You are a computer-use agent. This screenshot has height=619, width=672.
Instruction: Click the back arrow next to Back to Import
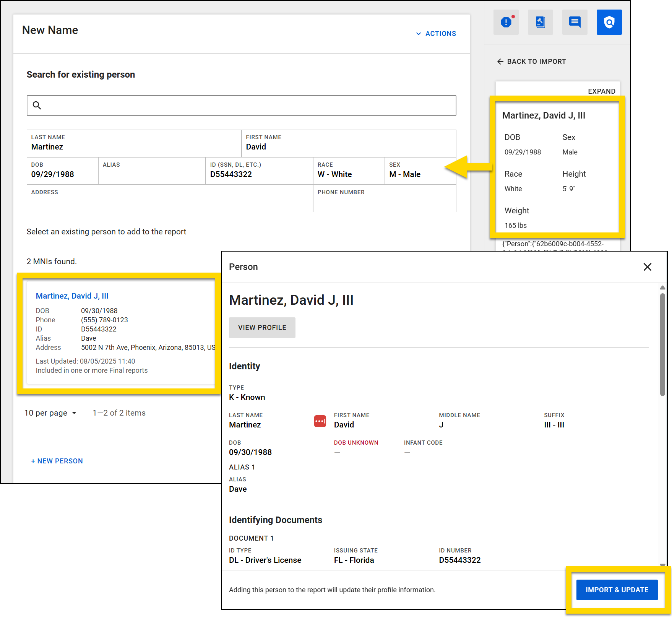(x=500, y=61)
